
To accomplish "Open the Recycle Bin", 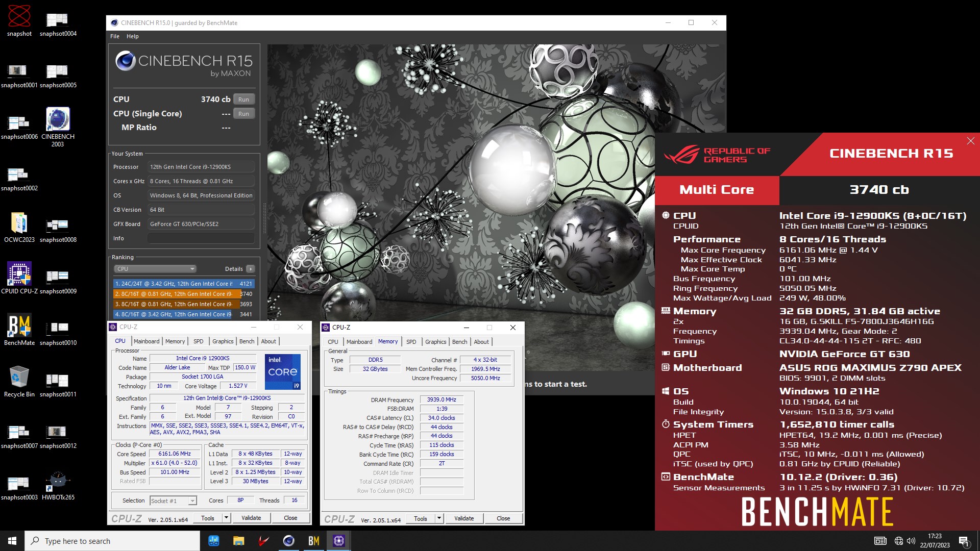I will point(19,381).
